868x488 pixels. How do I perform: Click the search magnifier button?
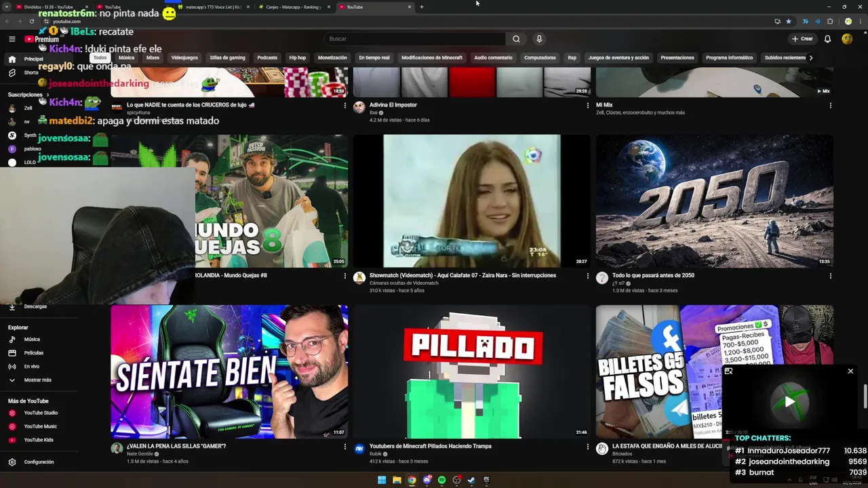[516, 39]
